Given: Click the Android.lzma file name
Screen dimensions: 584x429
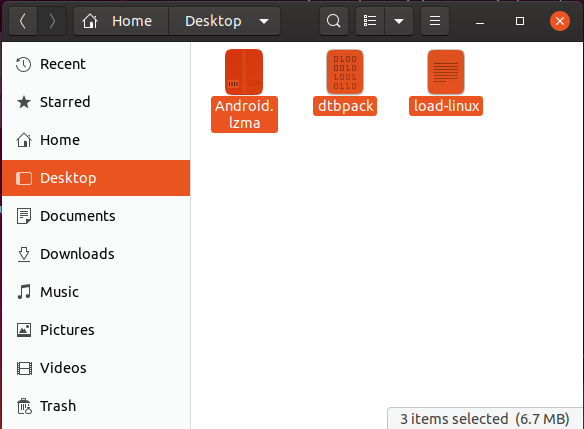Looking at the screenshot, I should 244,114.
